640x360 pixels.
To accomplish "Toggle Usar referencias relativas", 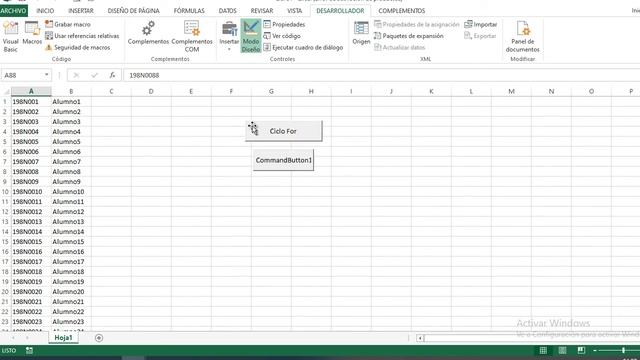I will click(82, 36).
